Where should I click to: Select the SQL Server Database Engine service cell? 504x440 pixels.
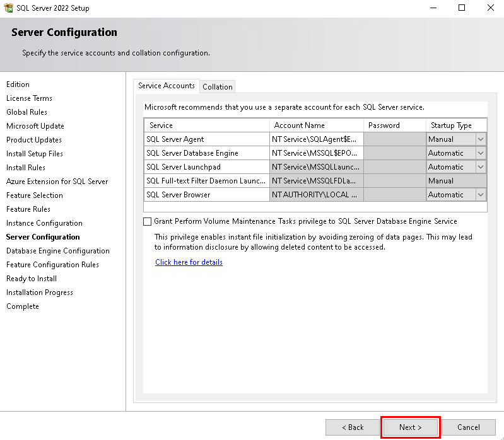(207, 153)
